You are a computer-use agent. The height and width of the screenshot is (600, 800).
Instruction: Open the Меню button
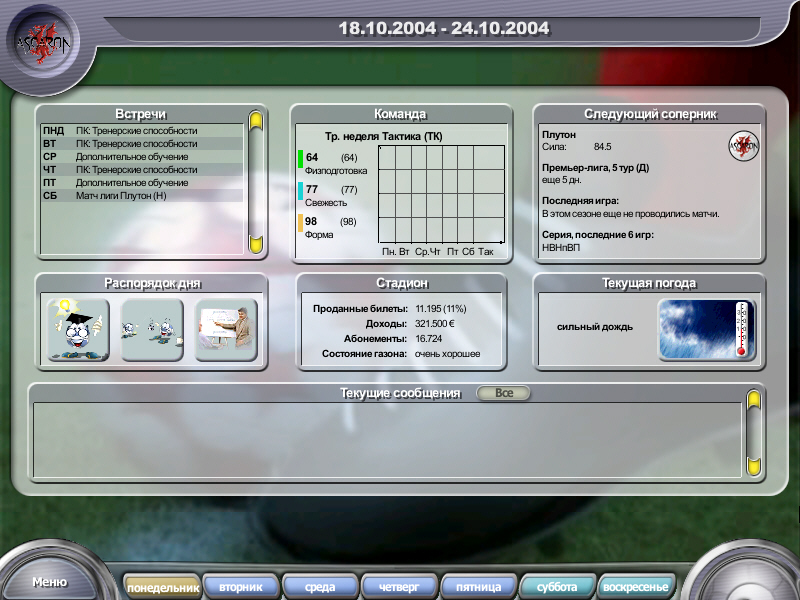pos(49,582)
